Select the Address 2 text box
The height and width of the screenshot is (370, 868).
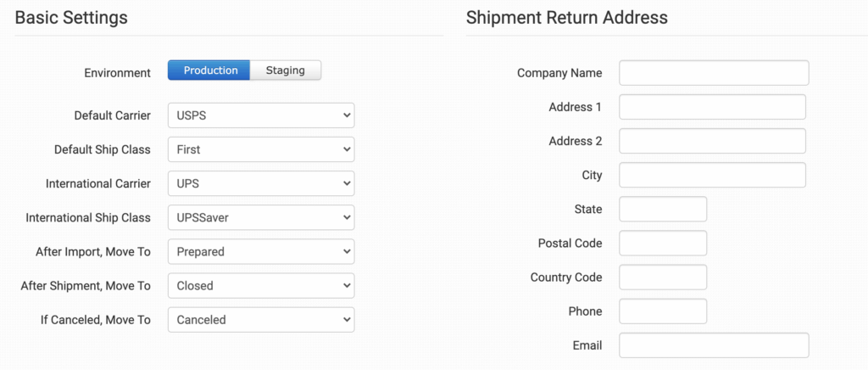712,141
